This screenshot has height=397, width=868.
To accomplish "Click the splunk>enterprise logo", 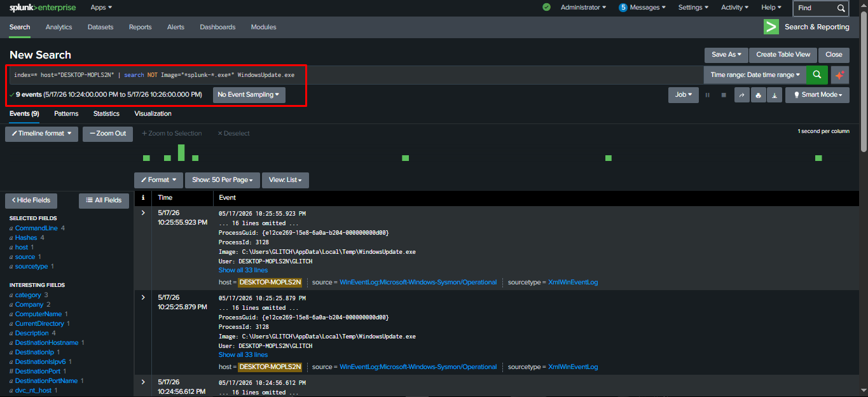I will 43,8.
